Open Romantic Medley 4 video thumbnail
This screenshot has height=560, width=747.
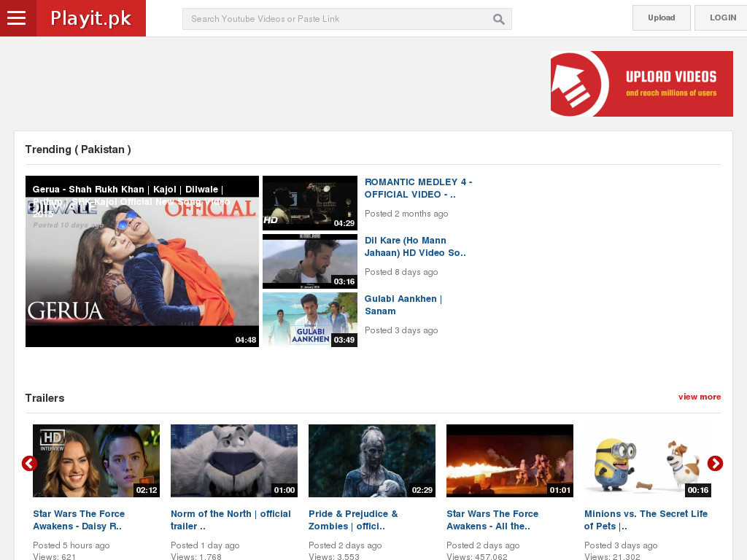pos(309,203)
